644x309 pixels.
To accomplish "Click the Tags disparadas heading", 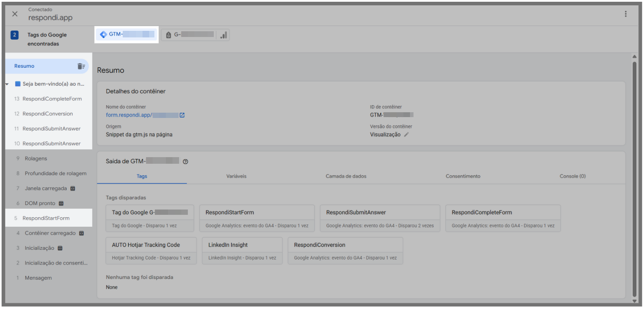I will tap(126, 198).
